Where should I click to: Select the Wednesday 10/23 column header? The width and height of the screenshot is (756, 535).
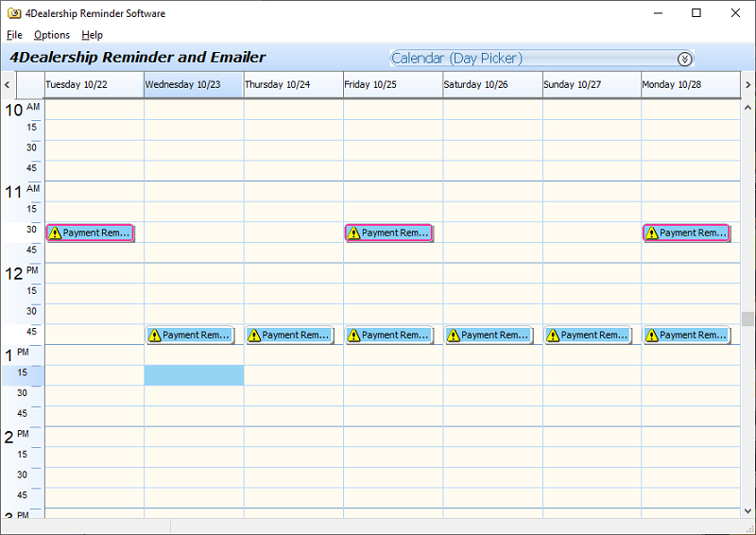click(193, 85)
